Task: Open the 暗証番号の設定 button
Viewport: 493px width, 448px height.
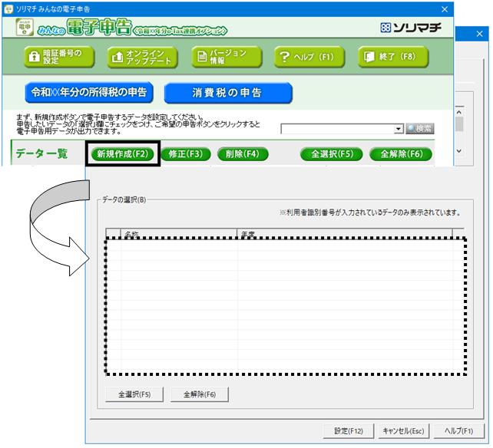Action: pyautogui.click(x=59, y=57)
